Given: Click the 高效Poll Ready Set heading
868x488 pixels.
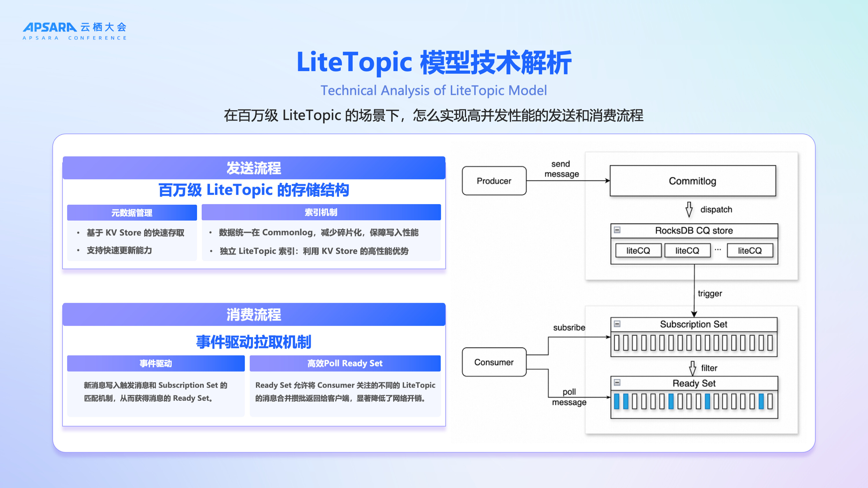Looking at the screenshot, I should point(345,363).
